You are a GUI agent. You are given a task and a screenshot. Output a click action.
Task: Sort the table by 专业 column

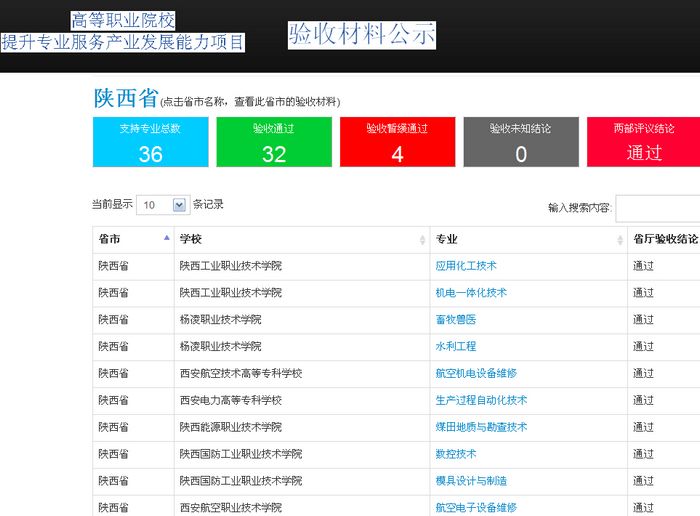(x=527, y=240)
